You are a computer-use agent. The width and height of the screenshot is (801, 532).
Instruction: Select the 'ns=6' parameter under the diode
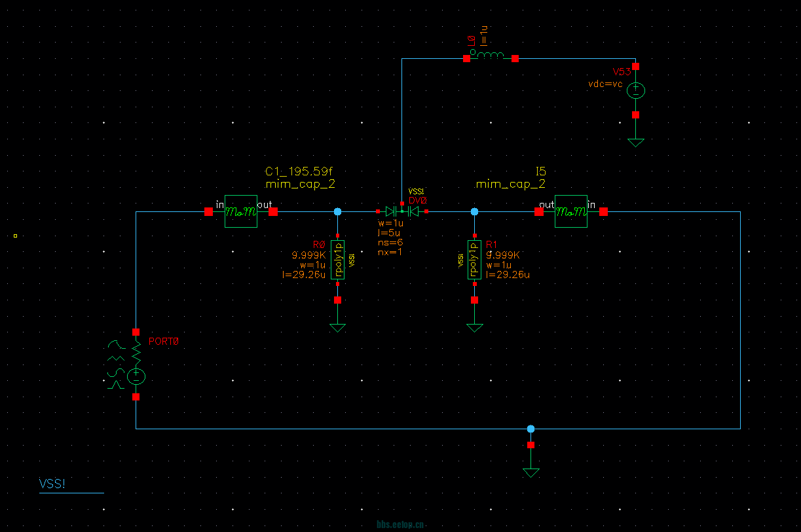pyautogui.click(x=390, y=242)
